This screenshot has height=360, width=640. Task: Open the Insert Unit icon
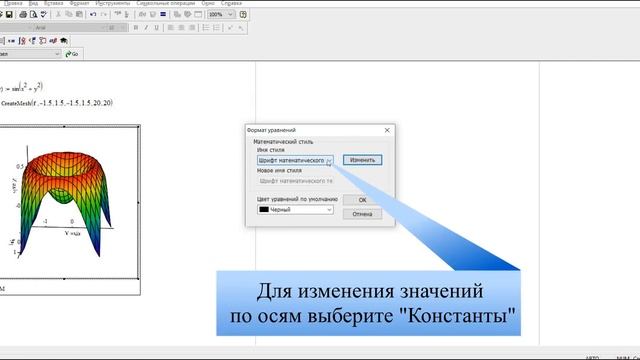point(153,14)
